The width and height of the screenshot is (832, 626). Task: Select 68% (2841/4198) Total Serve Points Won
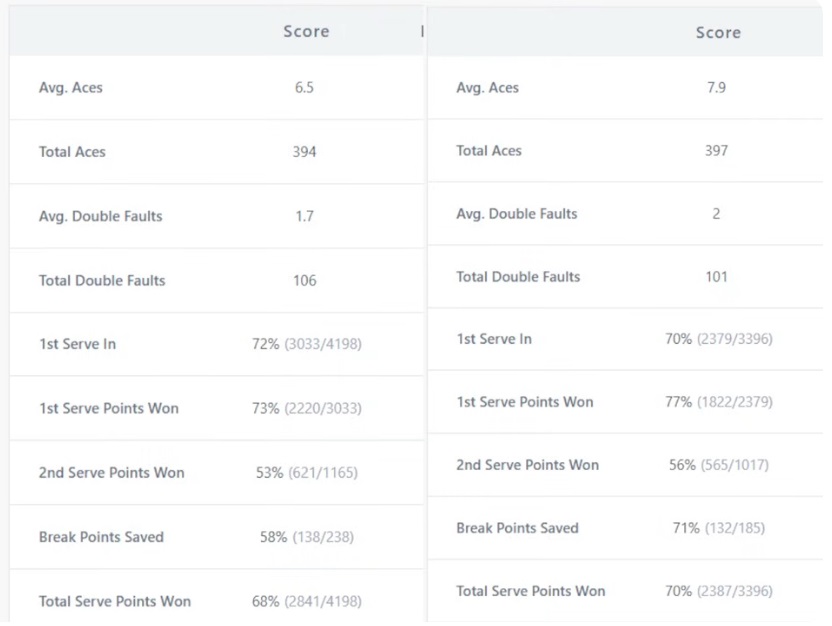(306, 601)
